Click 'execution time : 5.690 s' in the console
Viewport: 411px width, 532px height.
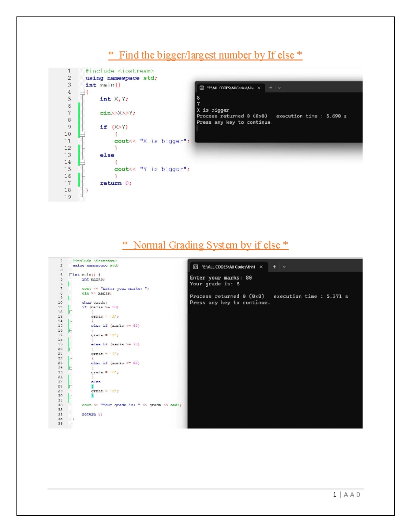click(x=311, y=116)
